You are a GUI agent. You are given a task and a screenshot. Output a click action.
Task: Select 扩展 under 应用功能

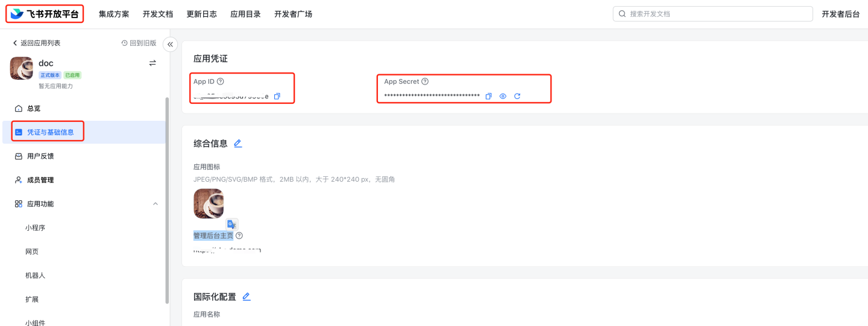(x=31, y=299)
